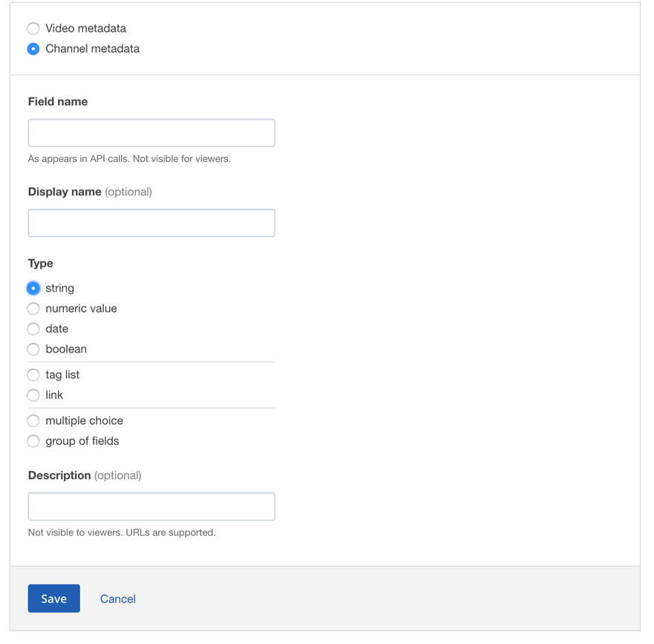Click the Video metadata label text
This screenshot has height=644, width=654.
(85, 28)
